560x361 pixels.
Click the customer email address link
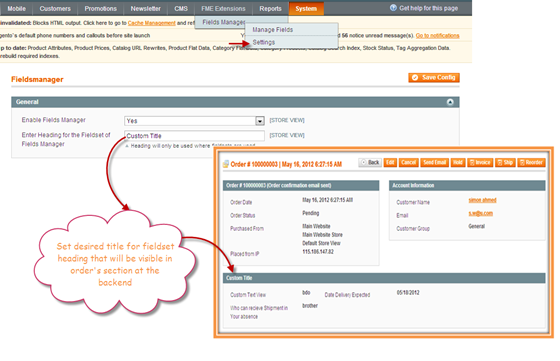pos(480,213)
